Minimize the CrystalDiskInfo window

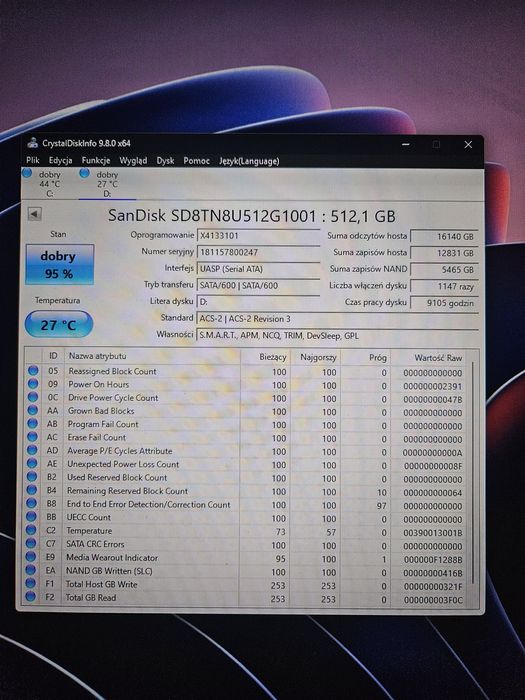406,144
